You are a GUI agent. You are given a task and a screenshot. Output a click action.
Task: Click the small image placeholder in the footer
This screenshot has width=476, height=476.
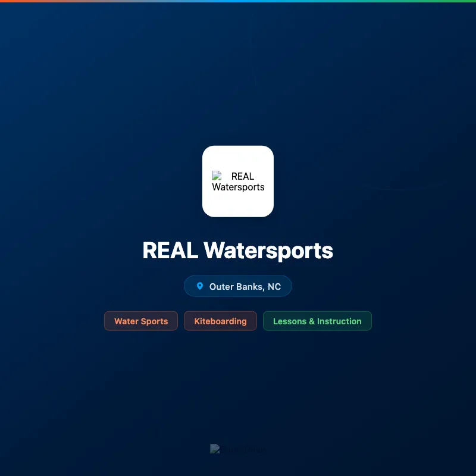[x=215, y=449]
